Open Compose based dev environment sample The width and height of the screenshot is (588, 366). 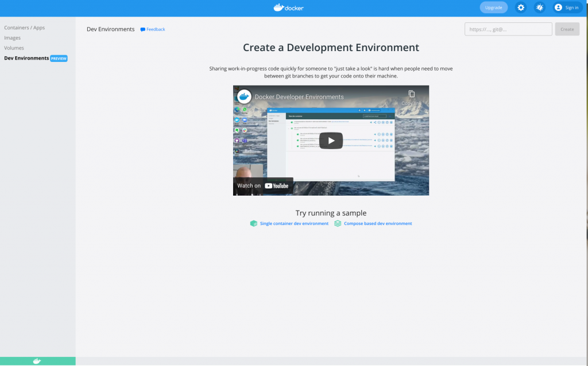coord(378,224)
